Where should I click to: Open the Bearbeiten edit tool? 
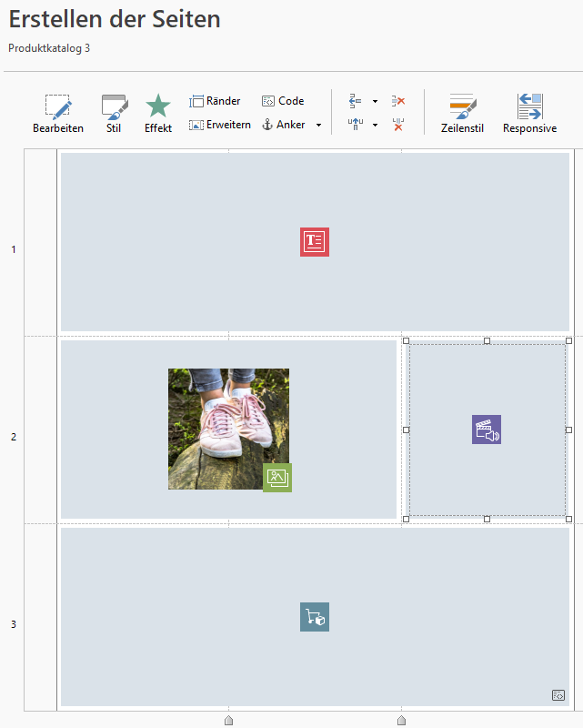[x=58, y=114]
